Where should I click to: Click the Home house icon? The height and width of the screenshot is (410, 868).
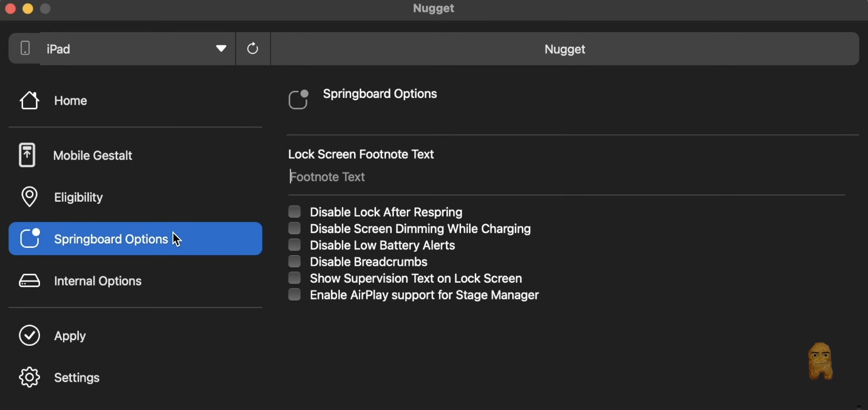tap(29, 100)
